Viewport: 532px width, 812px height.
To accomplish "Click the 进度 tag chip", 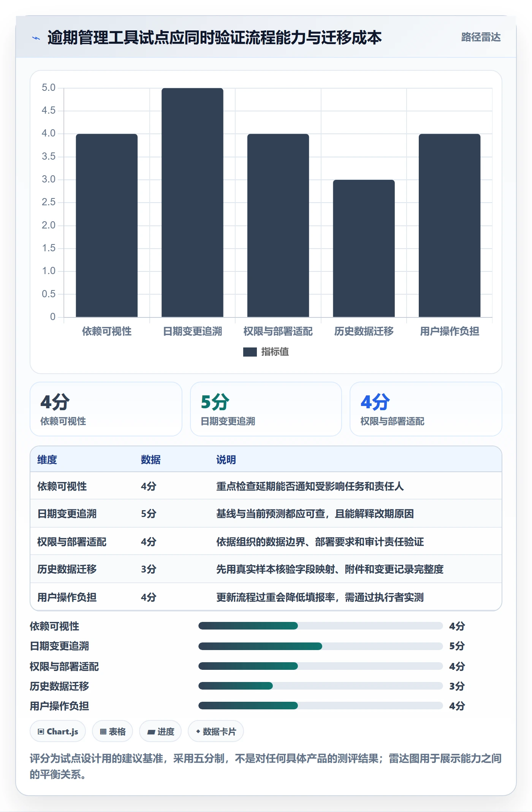I will (160, 731).
